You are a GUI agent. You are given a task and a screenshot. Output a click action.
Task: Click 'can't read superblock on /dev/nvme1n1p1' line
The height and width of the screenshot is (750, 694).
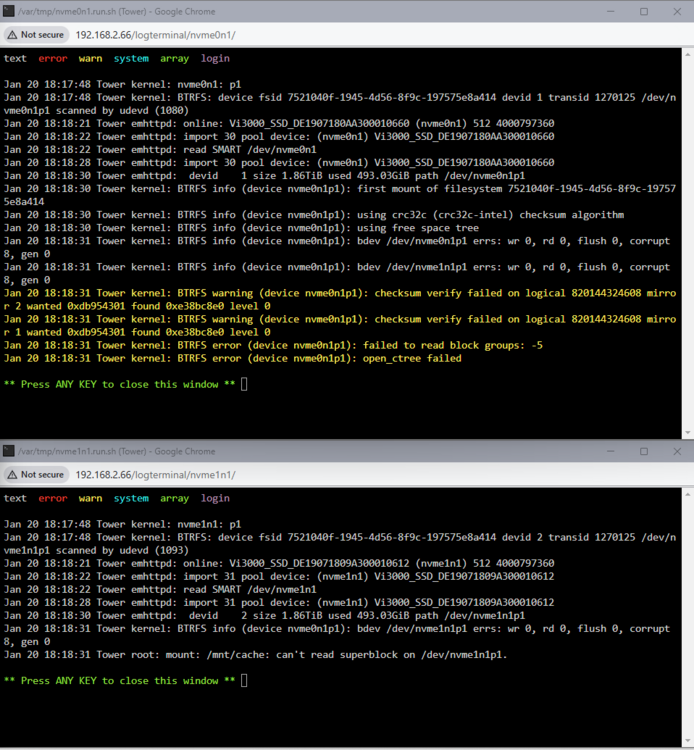click(x=255, y=654)
